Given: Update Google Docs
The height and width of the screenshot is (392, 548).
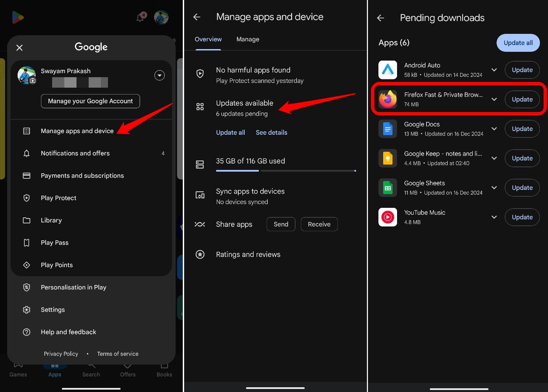Looking at the screenshot, I should pos(522,129).
